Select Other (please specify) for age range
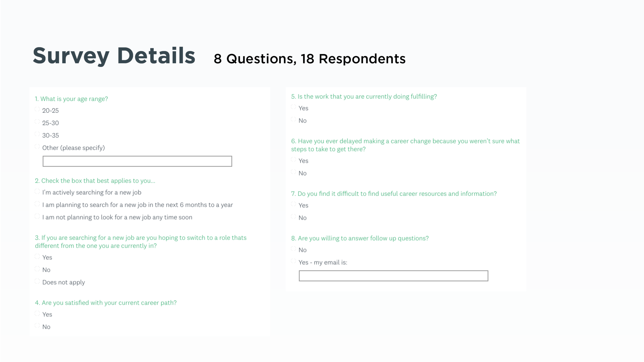The width and height of the screenshot is (644, 362). click(37, 147)
